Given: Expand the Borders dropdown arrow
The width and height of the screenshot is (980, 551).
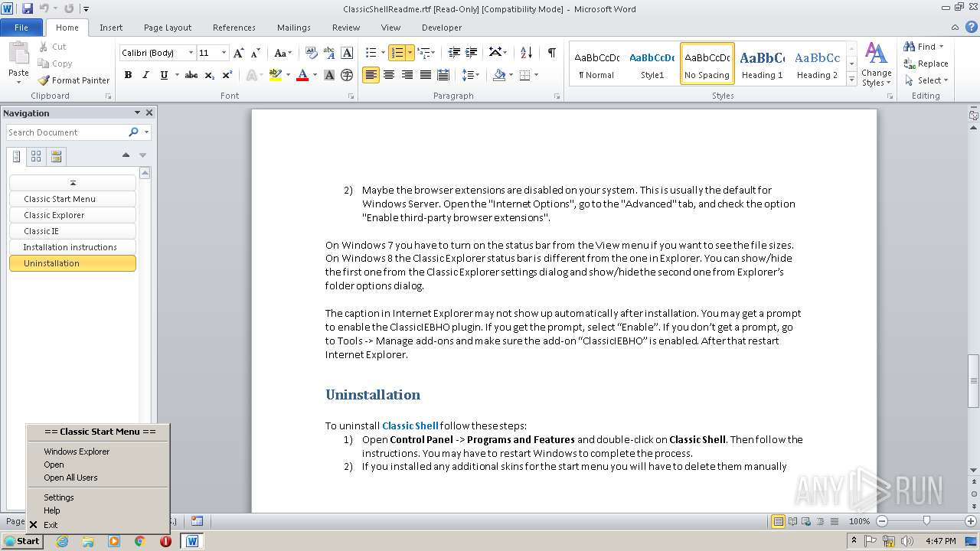Looking at the screenshot, I should 536,75.
